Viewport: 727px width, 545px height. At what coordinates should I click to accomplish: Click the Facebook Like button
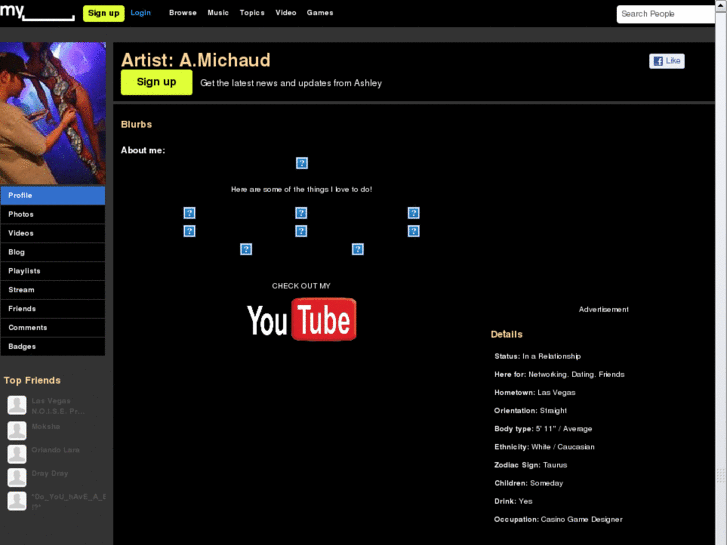(667, 61)
